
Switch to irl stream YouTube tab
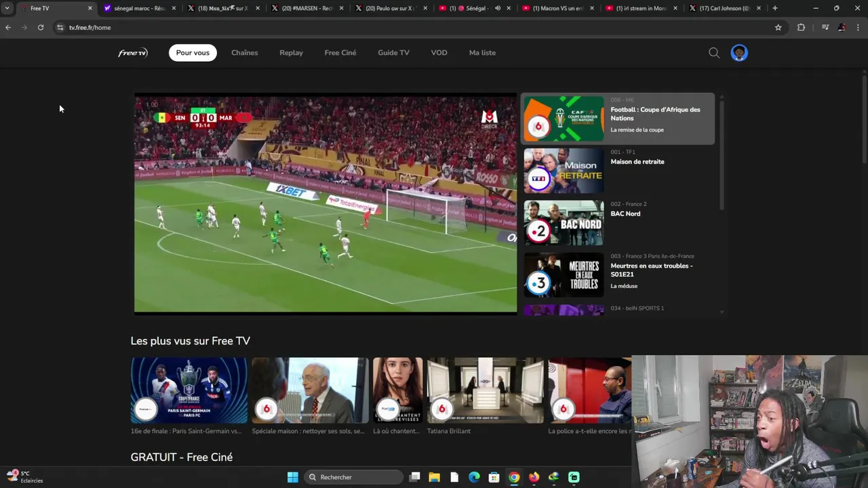643,8
